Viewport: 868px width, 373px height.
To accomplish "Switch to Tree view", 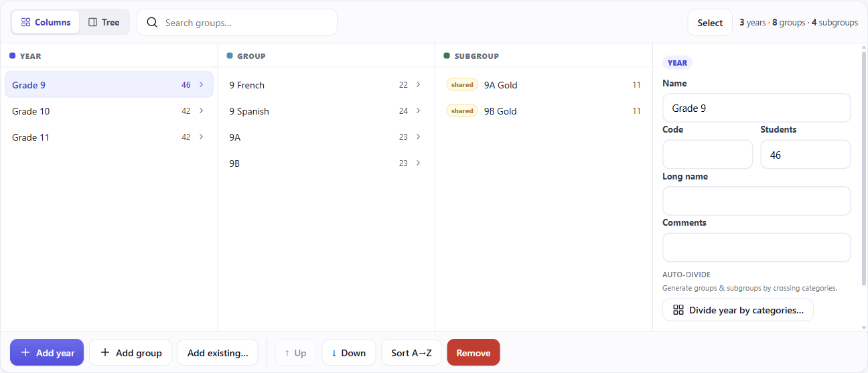I will click(x=104, y=22).
